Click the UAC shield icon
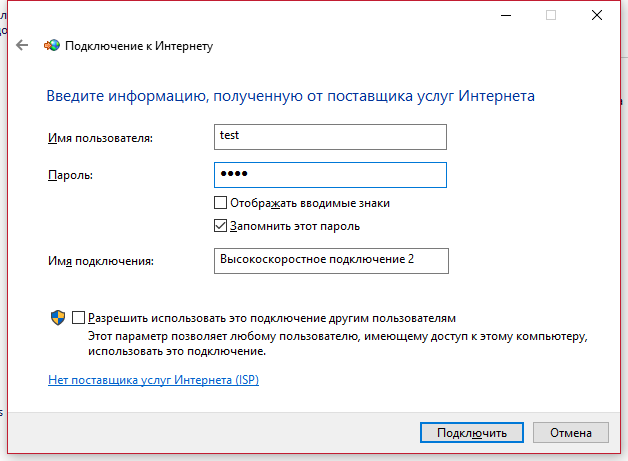628x461 pixels. click(58, 318)
